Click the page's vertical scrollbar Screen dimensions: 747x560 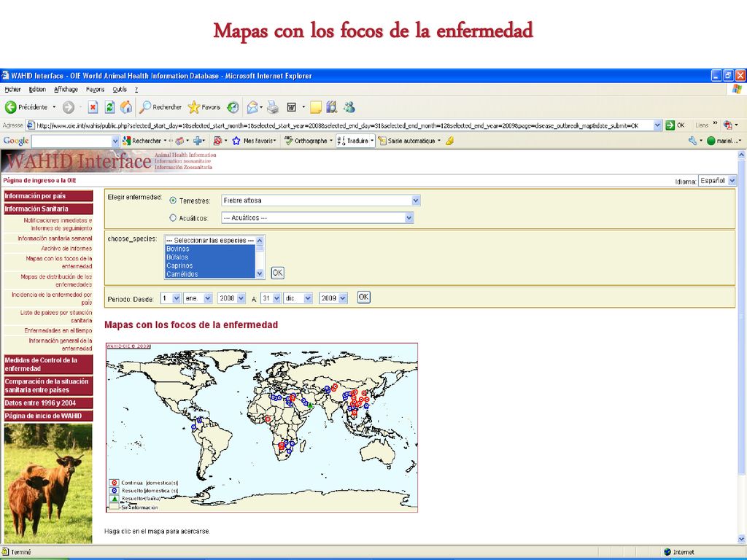(741, 346)
